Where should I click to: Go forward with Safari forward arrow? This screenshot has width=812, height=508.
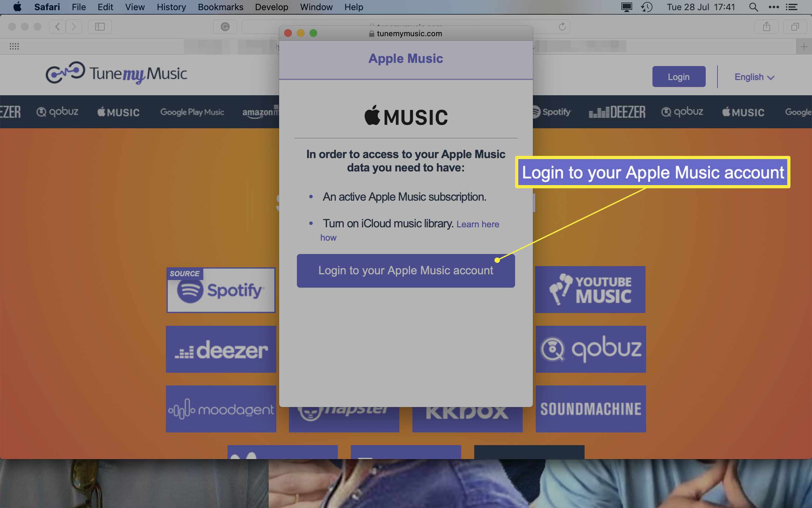(74, 27)
